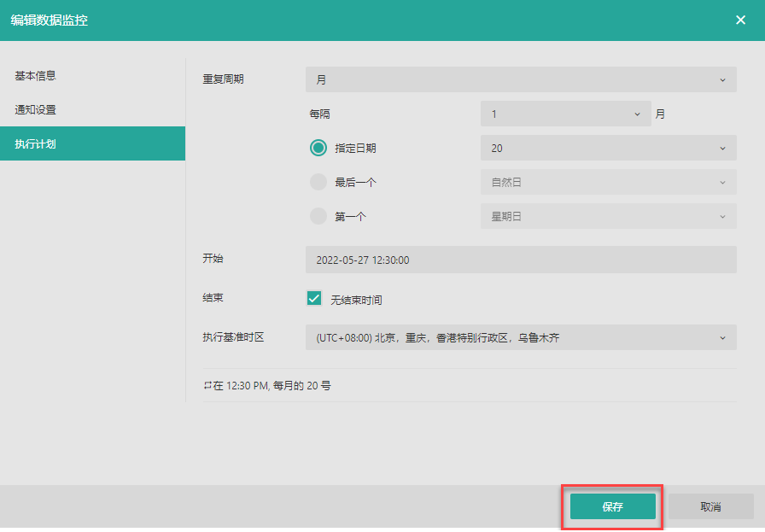Click the 编辑数据监控 title text
Screen dimensions: 765x532
50,20
